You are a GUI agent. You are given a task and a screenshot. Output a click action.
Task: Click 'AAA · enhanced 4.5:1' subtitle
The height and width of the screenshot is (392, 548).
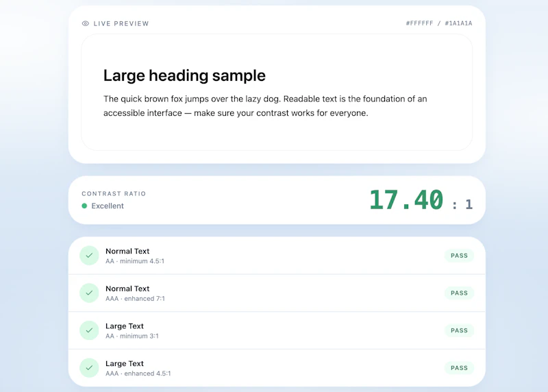138,373
